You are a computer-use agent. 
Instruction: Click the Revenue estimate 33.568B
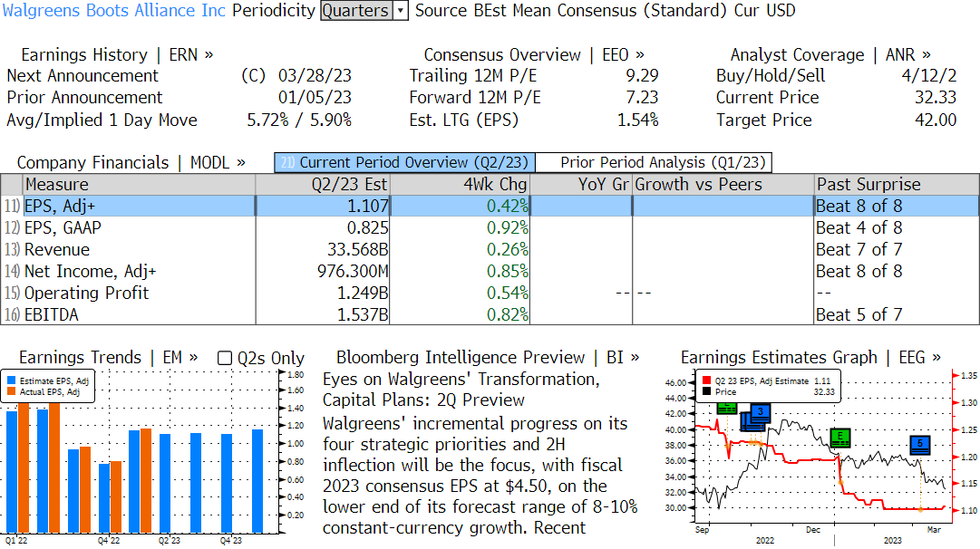(357, 250)
